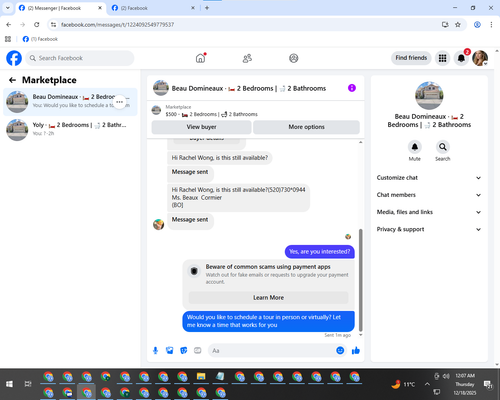500x400 pixels.
Task: Open Windows notification center
Action: click(488, 384)
